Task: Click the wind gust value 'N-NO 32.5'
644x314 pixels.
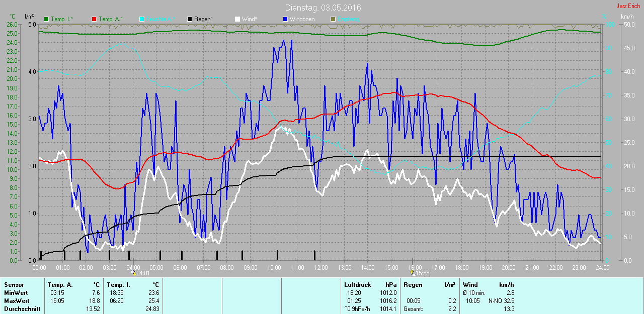Action: click(x=502, y=301)
